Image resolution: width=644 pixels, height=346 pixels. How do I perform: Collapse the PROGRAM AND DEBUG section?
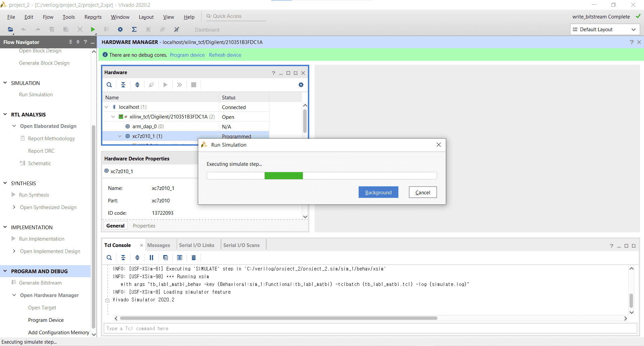click(5, 271)
